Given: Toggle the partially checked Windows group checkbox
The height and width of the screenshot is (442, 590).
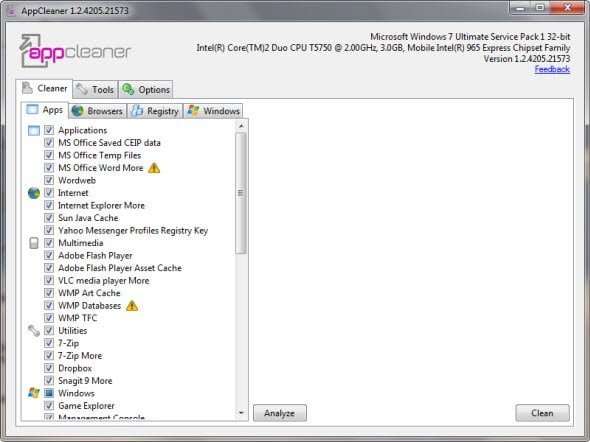Looking at the screenshot, I should point(49,393).
